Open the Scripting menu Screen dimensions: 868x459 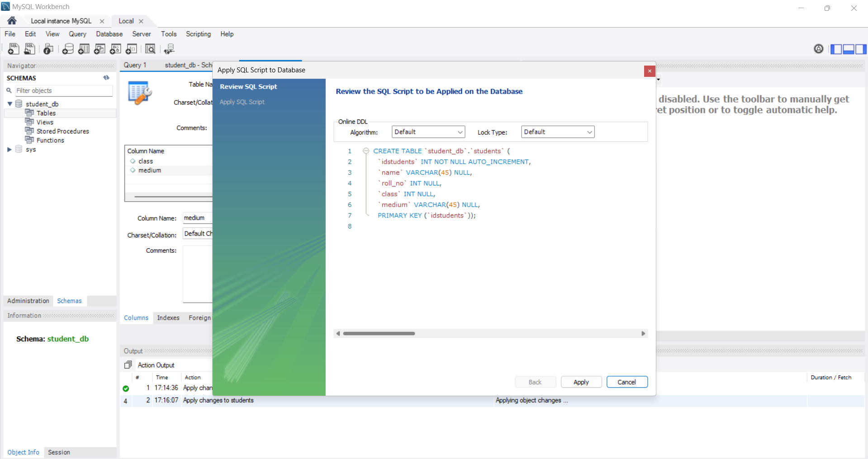[198, 34]
